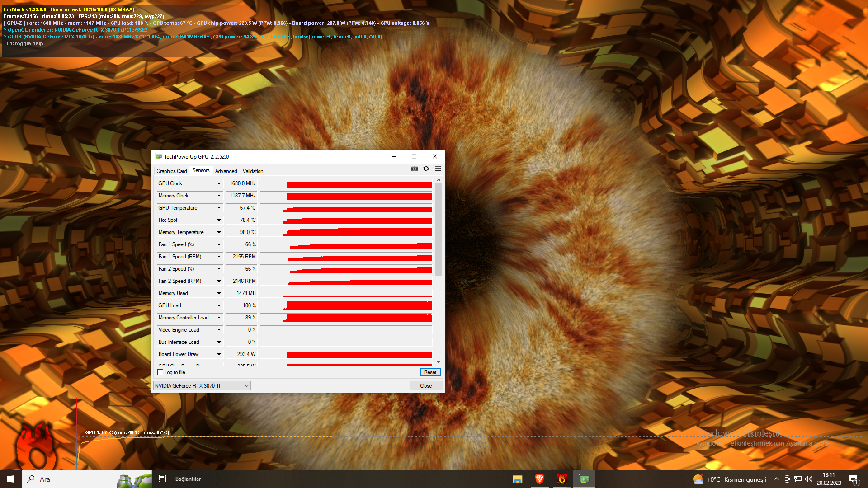Click the 2155 RPM fan speed value
868x488 pixels.
pyautogui.click(x=241, y=257)
